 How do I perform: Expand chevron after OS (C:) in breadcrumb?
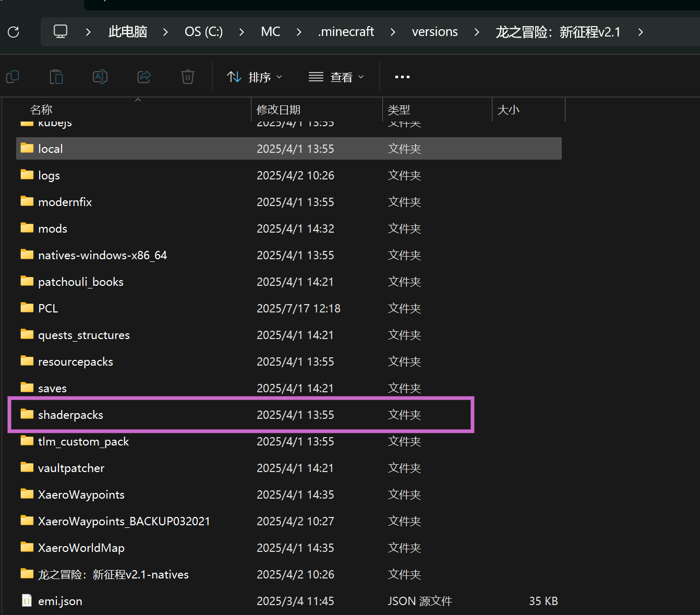[x=242, y=32]
